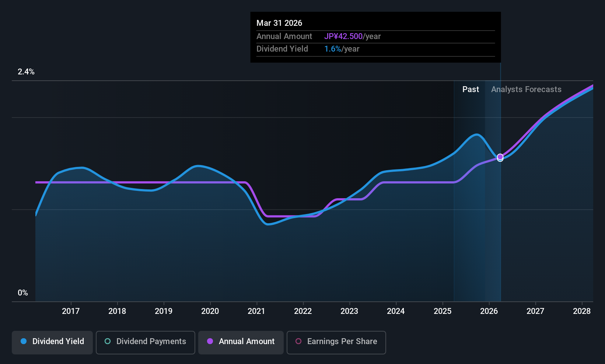The height and width of the screenshot is (364, 605).
Task: Click the 2017 axis label
Action: (x=71, y=311)
